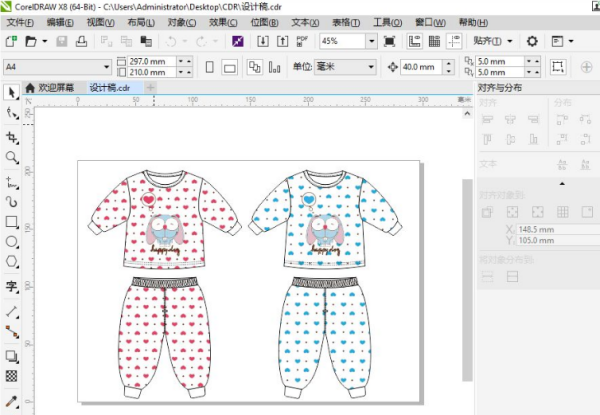The image size is (600, 415).
Task: Open the Object menu
Action: click(x=182, y=23)
